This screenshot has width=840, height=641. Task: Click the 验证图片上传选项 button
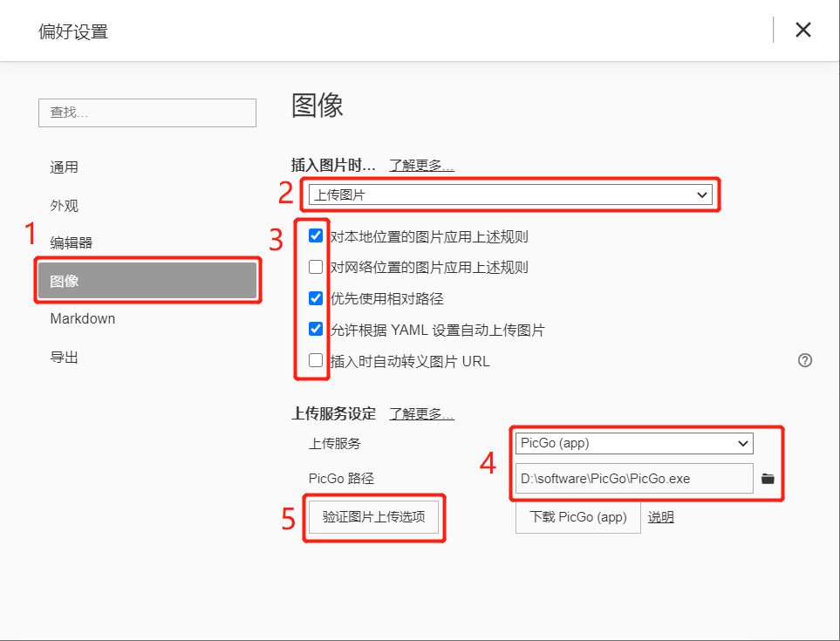374,517
